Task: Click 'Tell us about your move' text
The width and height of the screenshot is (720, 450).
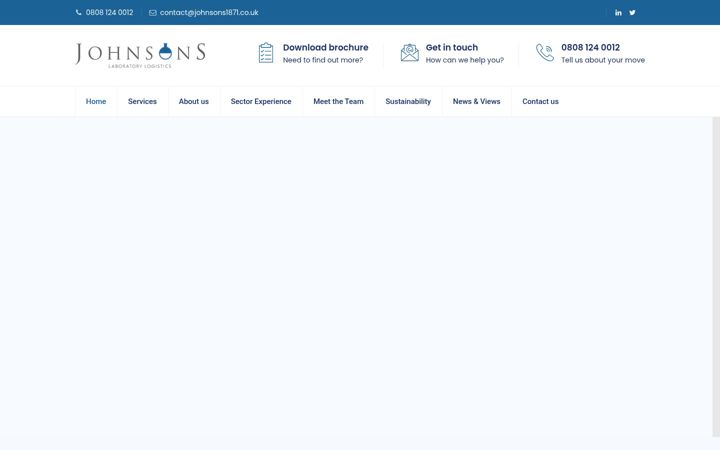Action: (x=603, y=60)
